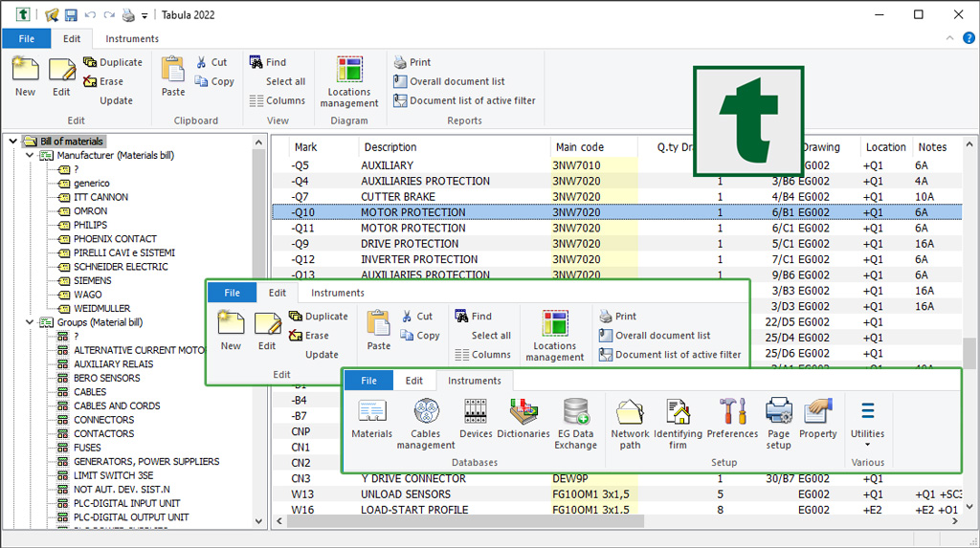980x548 pixels.
Task: Select the -Q7 CUTTER BRAKE row
Action: 617,197
